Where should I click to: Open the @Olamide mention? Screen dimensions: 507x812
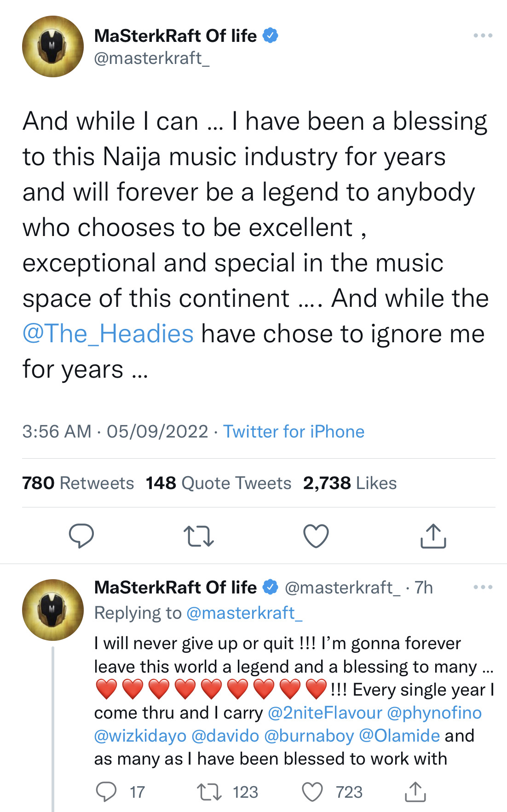[399, 736]
